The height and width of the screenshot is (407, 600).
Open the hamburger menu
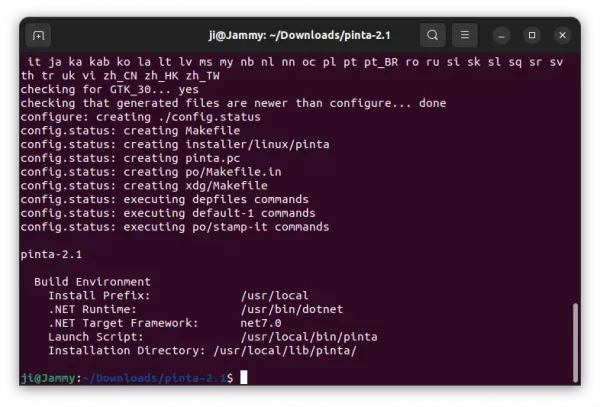click(x=465, y=35)
